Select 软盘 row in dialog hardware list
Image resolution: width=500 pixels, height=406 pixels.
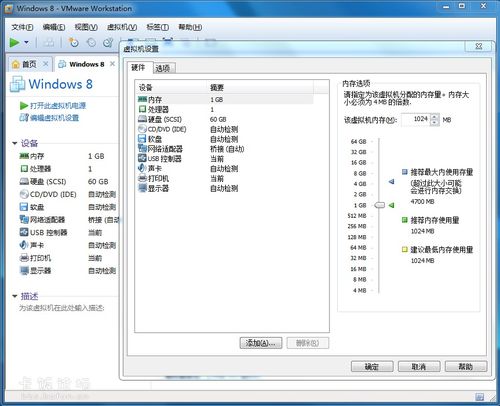[x=225, y=139]
